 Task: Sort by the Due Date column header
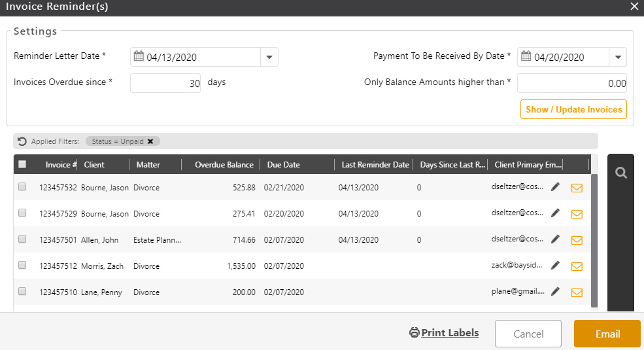click(x=283, y=165)
